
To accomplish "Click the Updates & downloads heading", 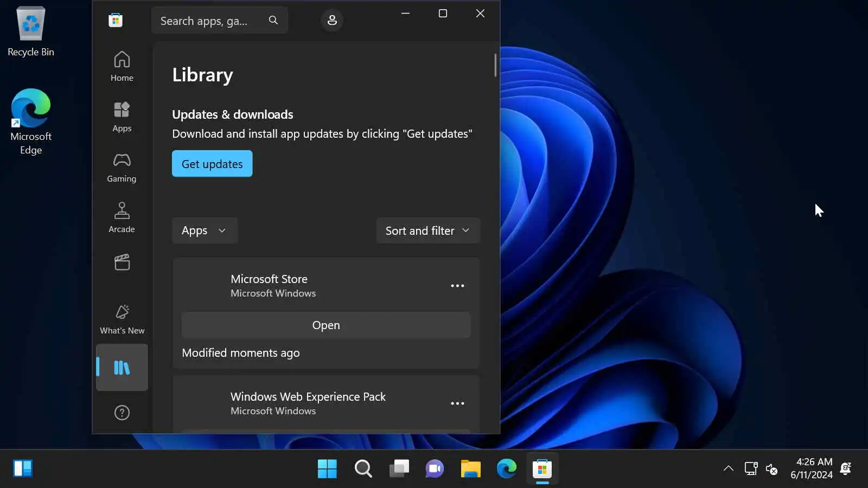I will (233, 114).
